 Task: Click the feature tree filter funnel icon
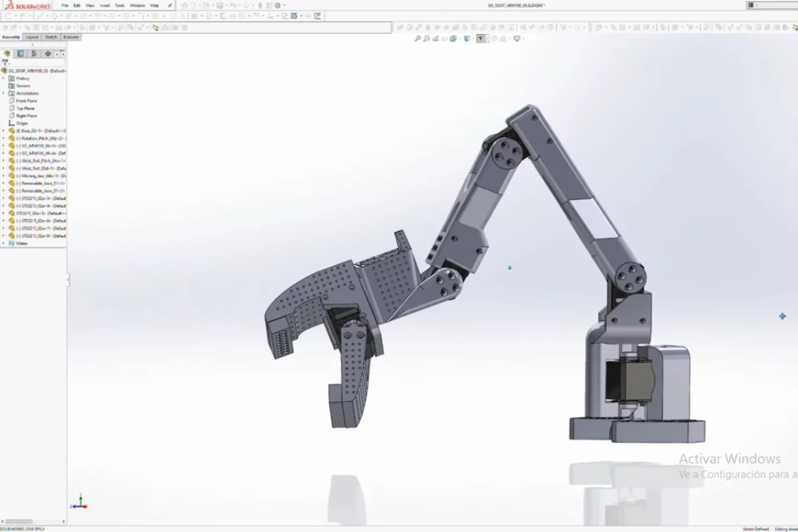[x=5, y=63]
